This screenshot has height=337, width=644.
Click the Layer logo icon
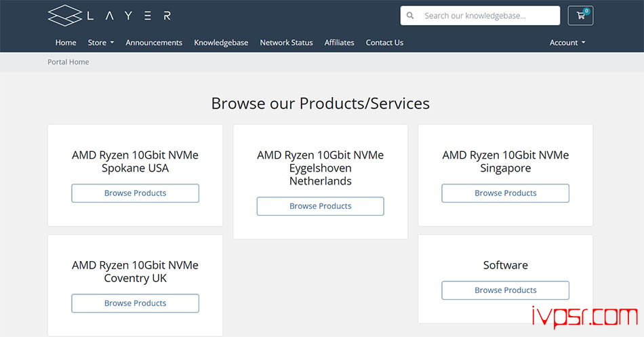click(64, 16)
